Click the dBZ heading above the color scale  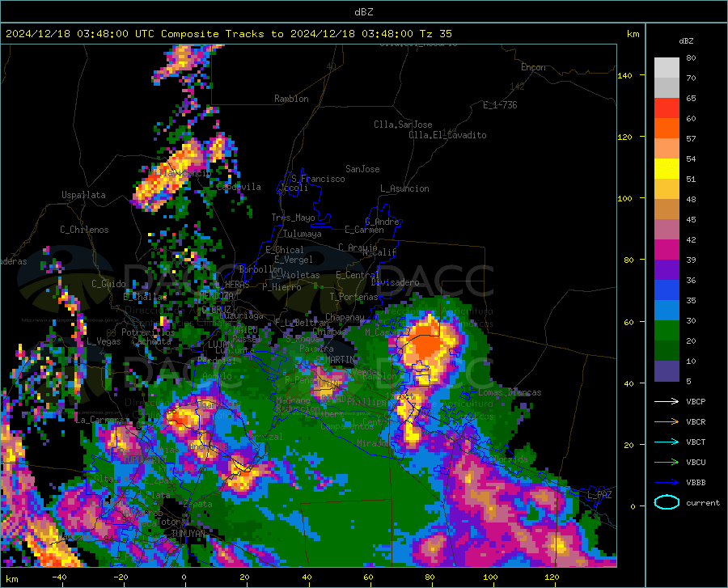(x=686, y=40)
